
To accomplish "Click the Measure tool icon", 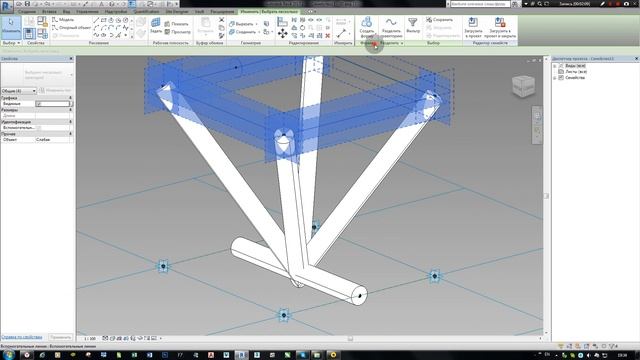I will pyautogui.click(x=341, y=33).
